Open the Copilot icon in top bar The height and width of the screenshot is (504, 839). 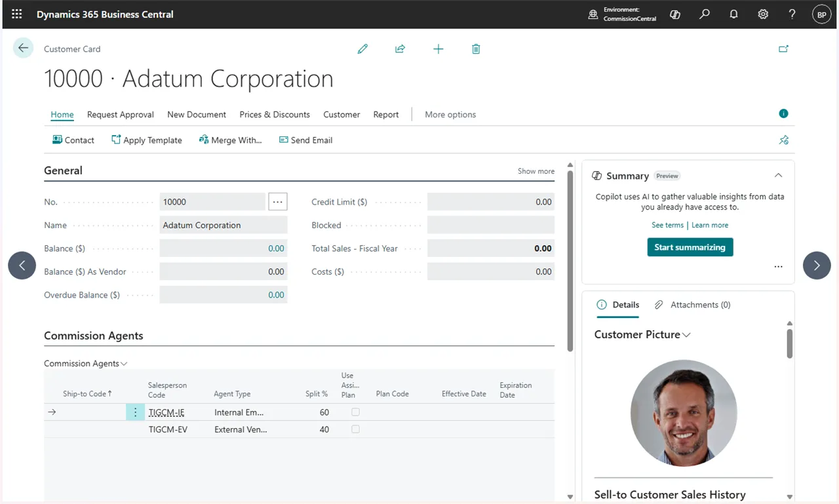(x=675, y=14)
